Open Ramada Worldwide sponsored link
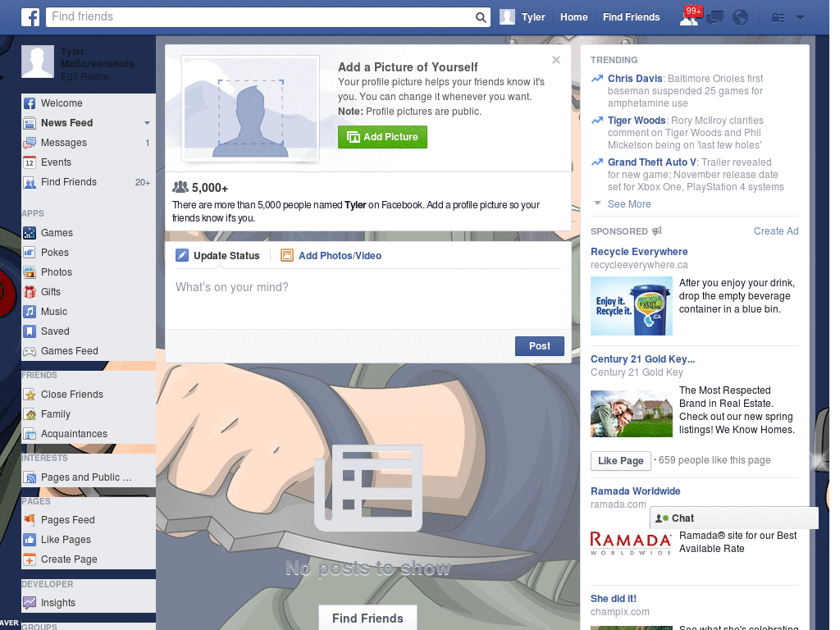The height and width of the screenshot is (630, 840). click(636, 491)
